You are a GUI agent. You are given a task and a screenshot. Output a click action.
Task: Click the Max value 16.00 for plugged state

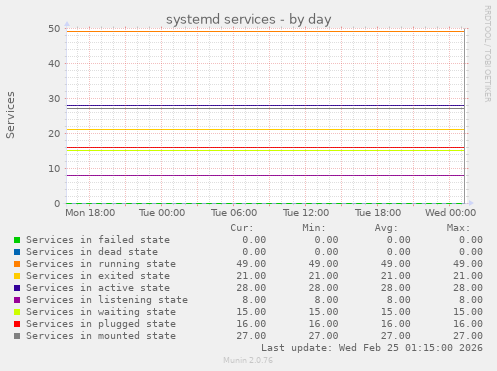pos(468,324)
